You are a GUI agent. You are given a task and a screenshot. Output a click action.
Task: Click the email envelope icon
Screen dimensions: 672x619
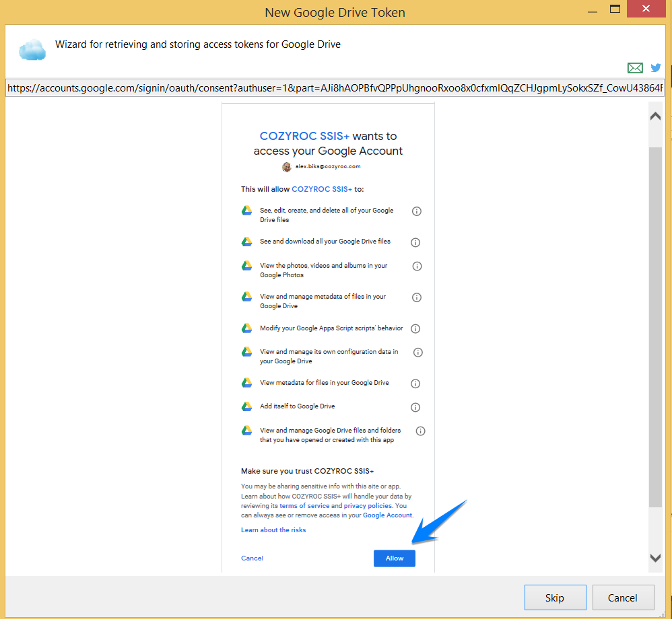635,68
